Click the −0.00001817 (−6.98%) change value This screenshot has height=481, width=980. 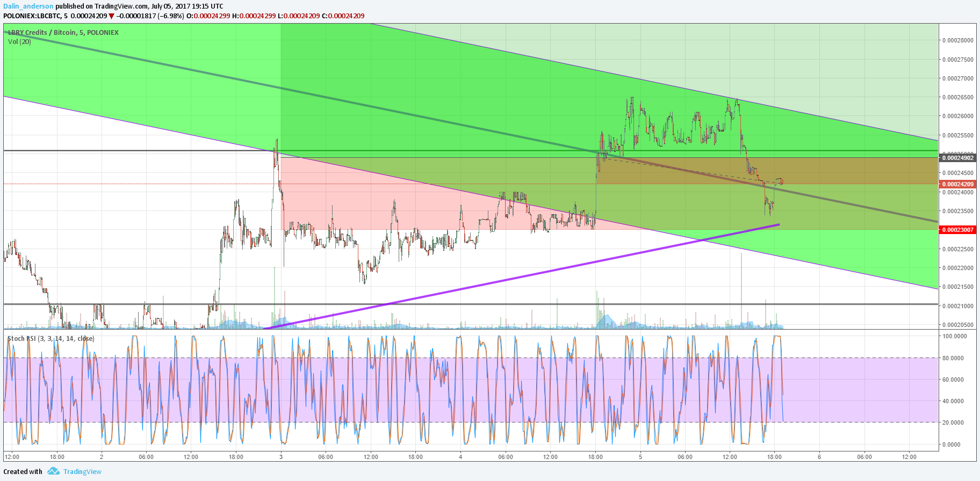coord(150,16)
